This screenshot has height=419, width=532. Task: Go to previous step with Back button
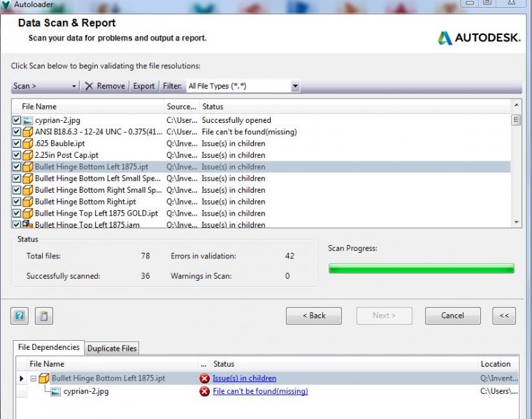pos(314,316)
